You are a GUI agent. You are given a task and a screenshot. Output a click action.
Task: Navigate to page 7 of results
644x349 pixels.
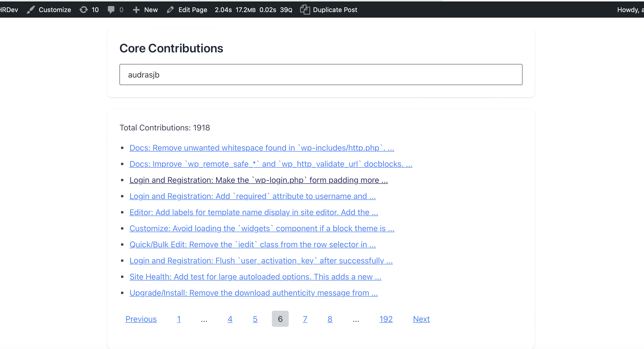point(305,319)
